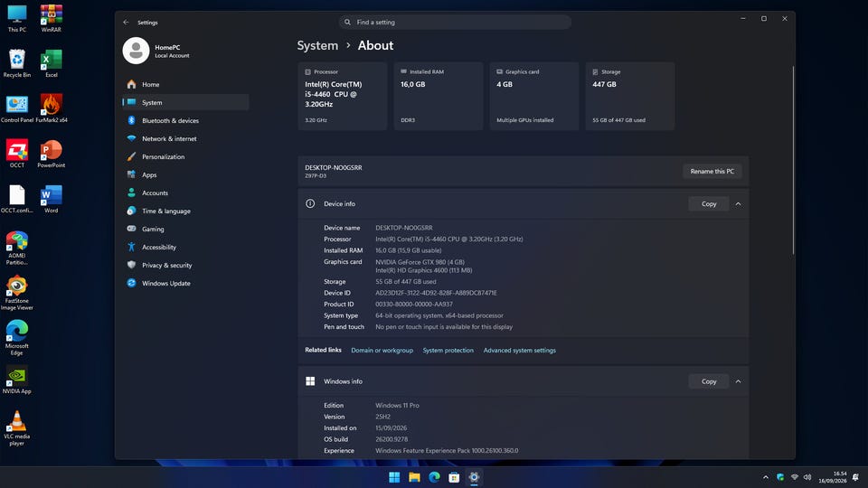Viewport: 868px width, 488px height.
Task: Open the Graphics card summary card
Action: [534, 97]
